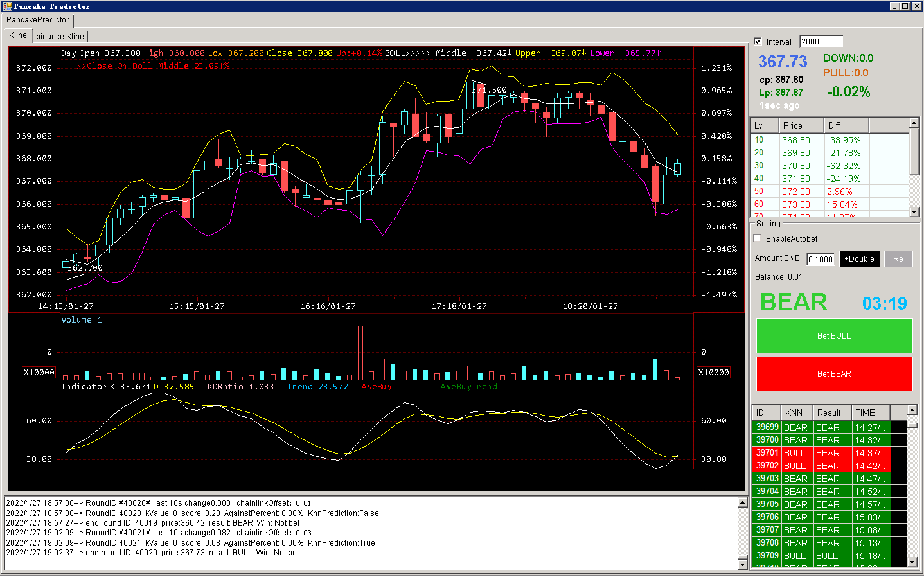924x577 pixels.
Task: Click the left X10000 volume scale label
Action: (39, 373)
